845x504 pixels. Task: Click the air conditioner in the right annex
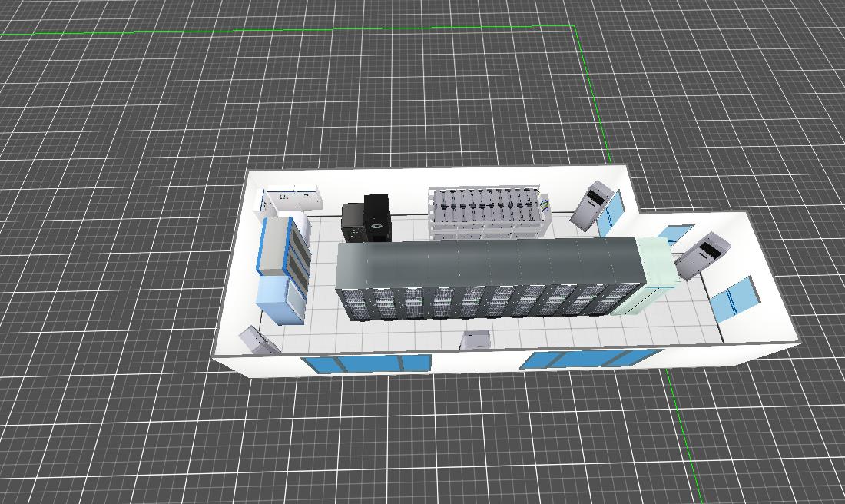pos(701,255)
